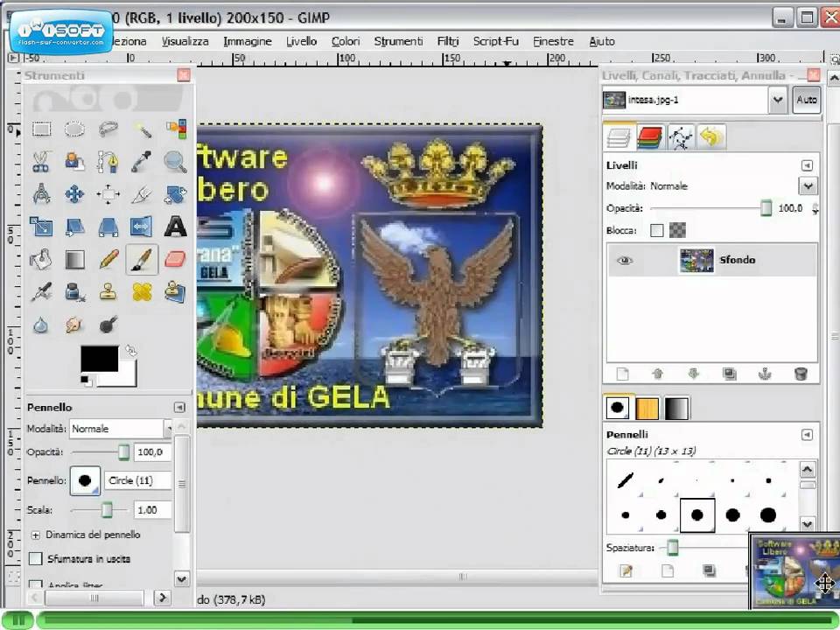This screenshot has height=630, width=840.
Task: Select the Foreground Select tool
Action: click(74, 162)
